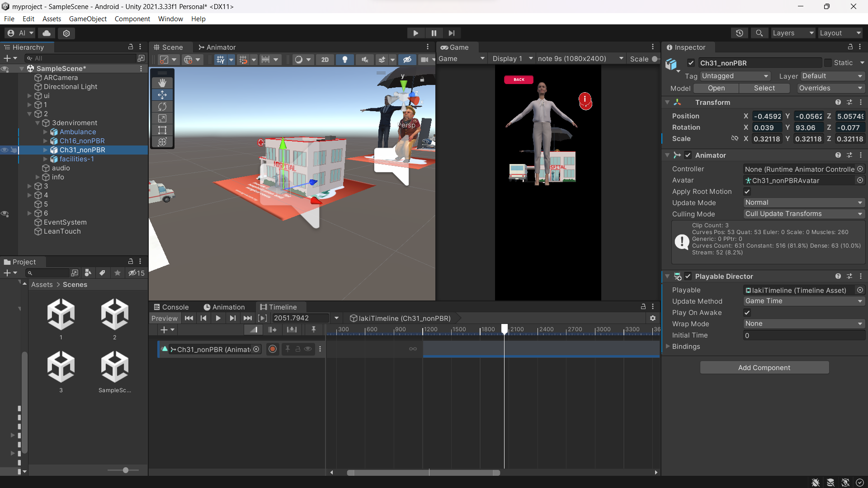Switch to the Console tab
The height and width of the screenshot is (488, 868).
pos(171,307)
